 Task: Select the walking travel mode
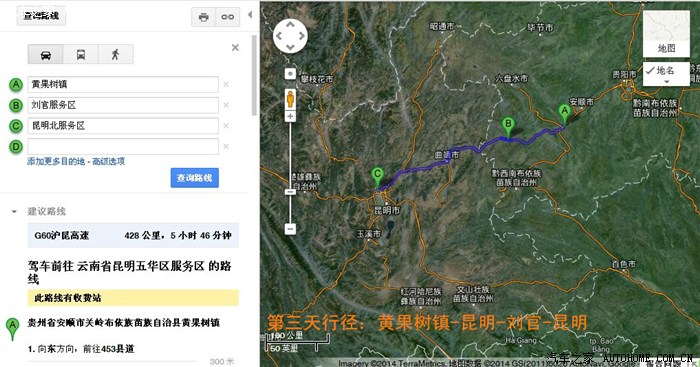(x=116, y=54)
